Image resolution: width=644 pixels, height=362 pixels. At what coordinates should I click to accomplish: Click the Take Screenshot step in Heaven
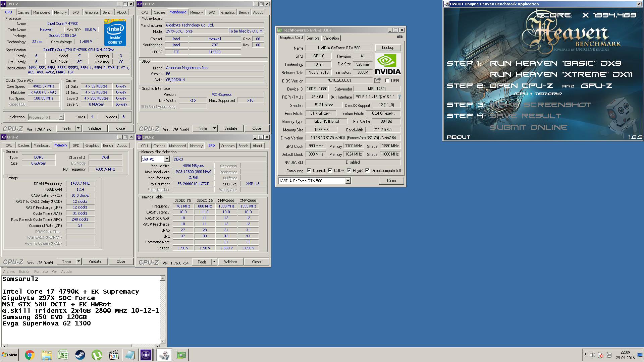click(x=541, y=105)
